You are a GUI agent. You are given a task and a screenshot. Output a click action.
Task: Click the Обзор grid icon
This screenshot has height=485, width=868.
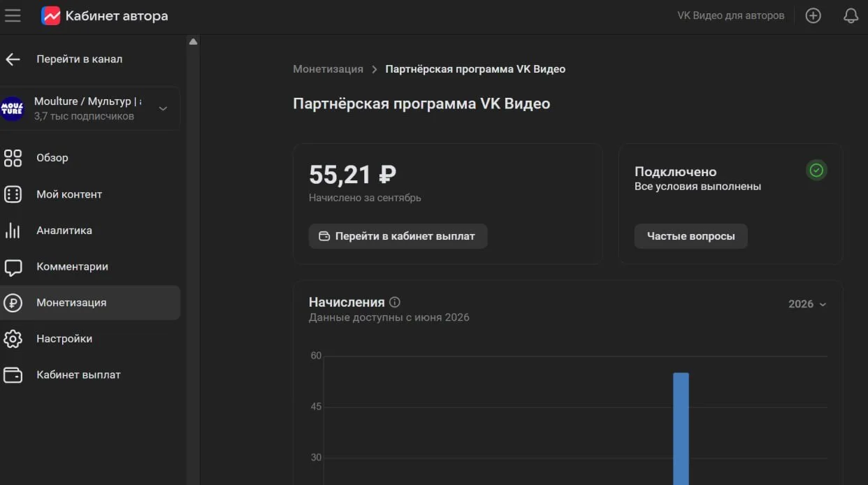click(13, 158)
